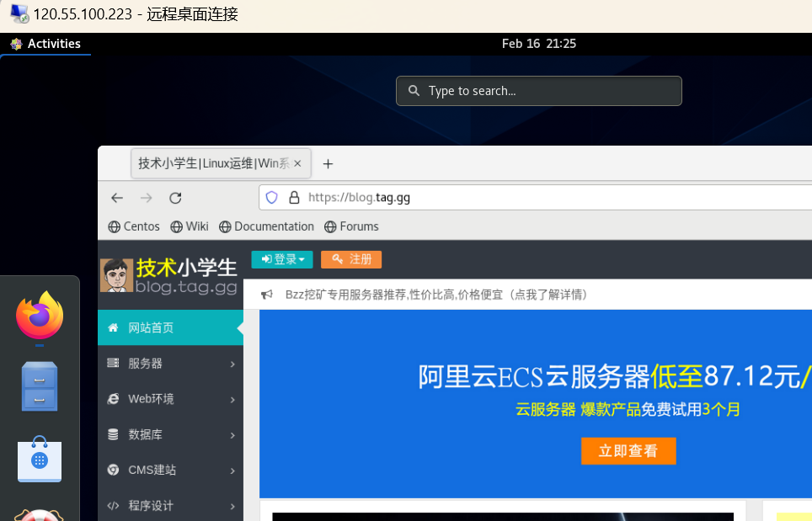
Task: Click the tracking protection shield icon
Action: pos(272,198)
